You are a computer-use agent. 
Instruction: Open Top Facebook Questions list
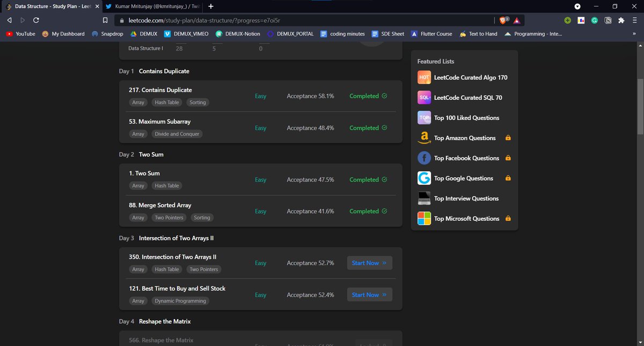[x=458, y=158]
